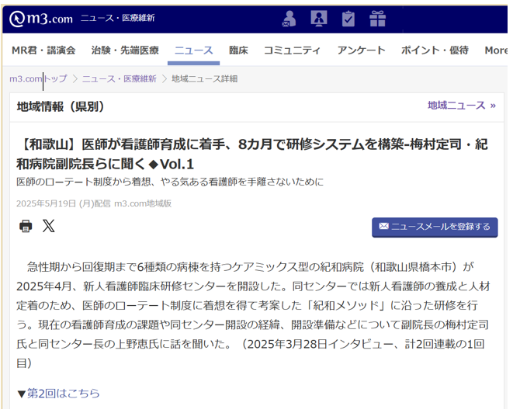Open the コミュニティ menu item
This screenshot has height=420, width=513.
tap(292, 50)
